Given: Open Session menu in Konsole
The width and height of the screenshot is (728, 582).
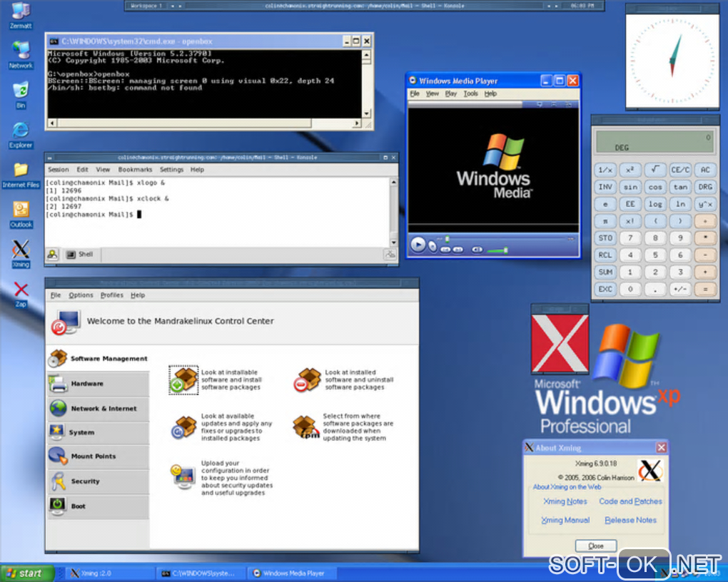Looking at the screenshot, I should [x=59, y=170].
